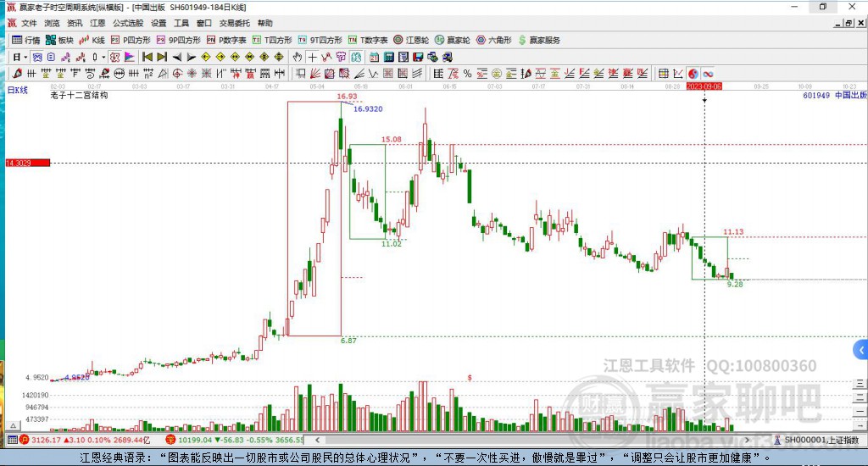Open the P数字表 tool

226,40
